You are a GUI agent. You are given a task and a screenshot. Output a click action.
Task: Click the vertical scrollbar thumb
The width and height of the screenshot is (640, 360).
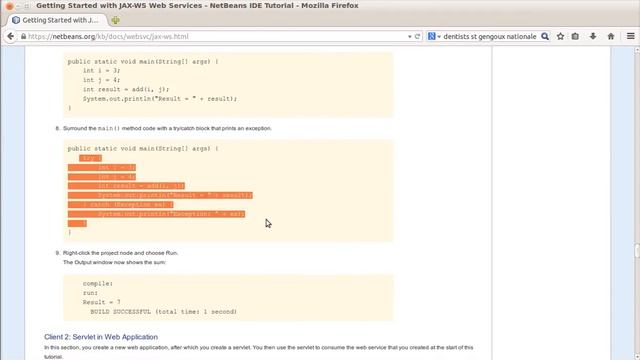tap(637, 251)
